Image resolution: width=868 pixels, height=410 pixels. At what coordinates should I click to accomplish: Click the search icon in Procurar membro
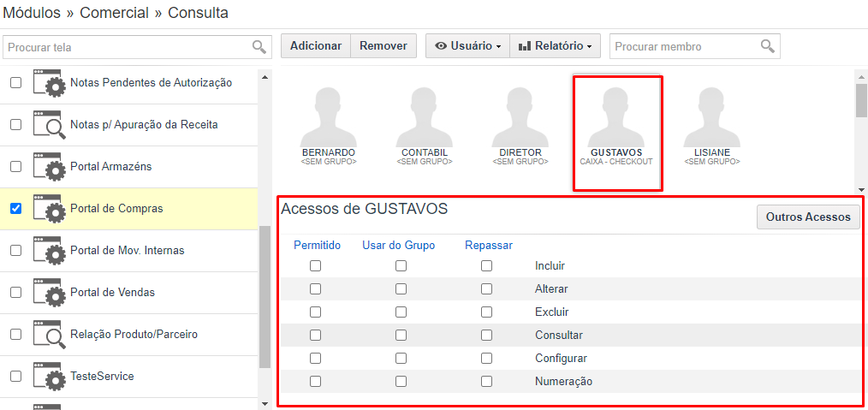(x=767, y=46)
